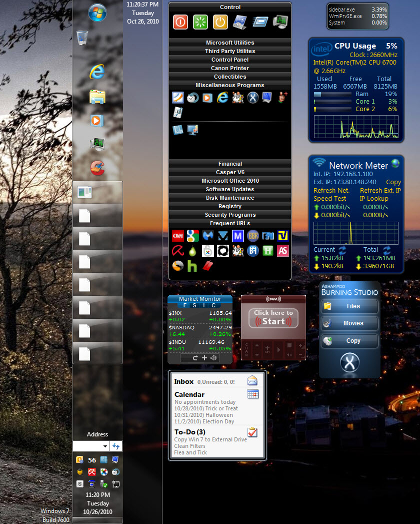Expand the Control Panel section

coord(230,60)
